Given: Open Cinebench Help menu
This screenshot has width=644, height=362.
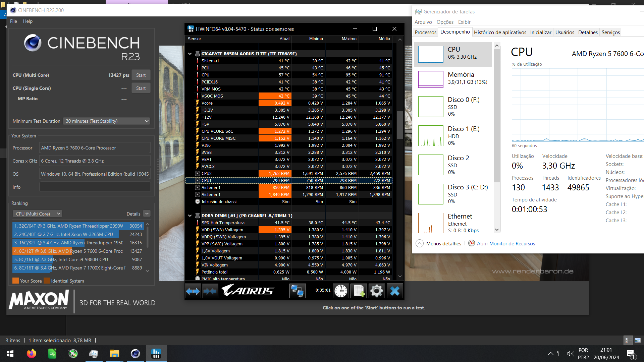Looking at the screenshot, I should (x=28, y=21).
